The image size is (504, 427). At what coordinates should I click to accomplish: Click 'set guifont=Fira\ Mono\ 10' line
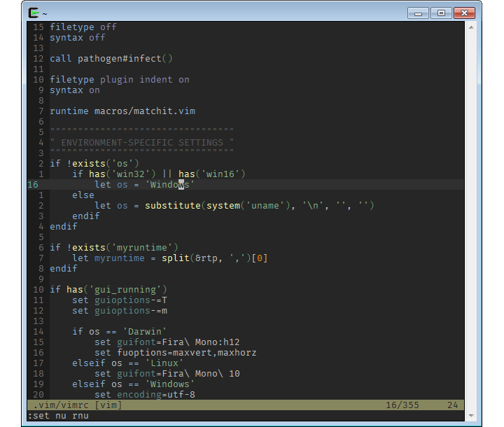click(167, 374)
